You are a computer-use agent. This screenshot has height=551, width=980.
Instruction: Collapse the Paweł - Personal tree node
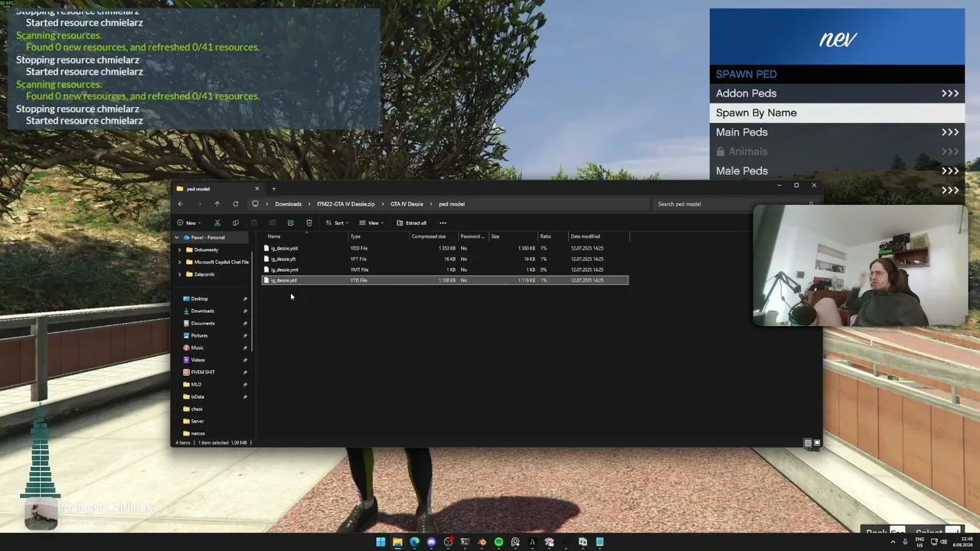coord(177,238)
